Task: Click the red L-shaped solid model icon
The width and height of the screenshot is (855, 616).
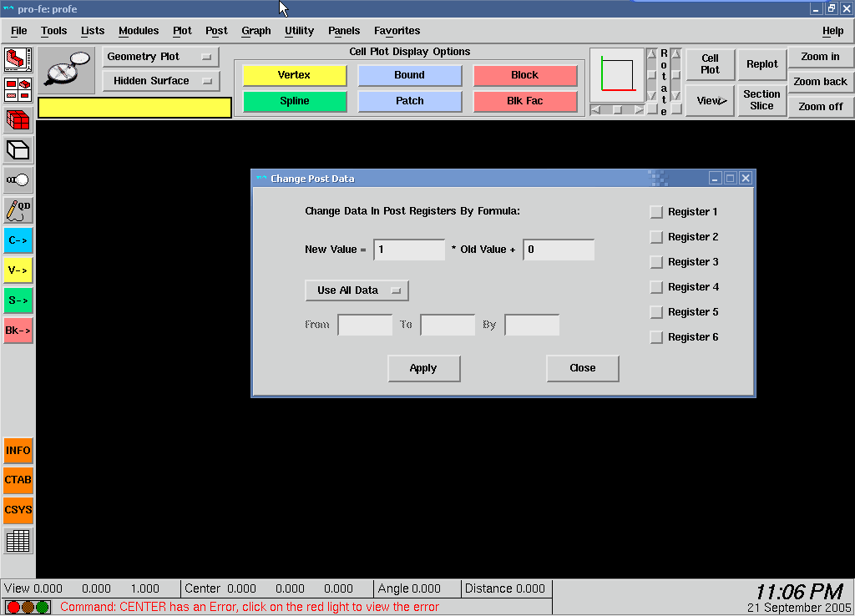Action: pyautogui.click(x=18, y=59)
